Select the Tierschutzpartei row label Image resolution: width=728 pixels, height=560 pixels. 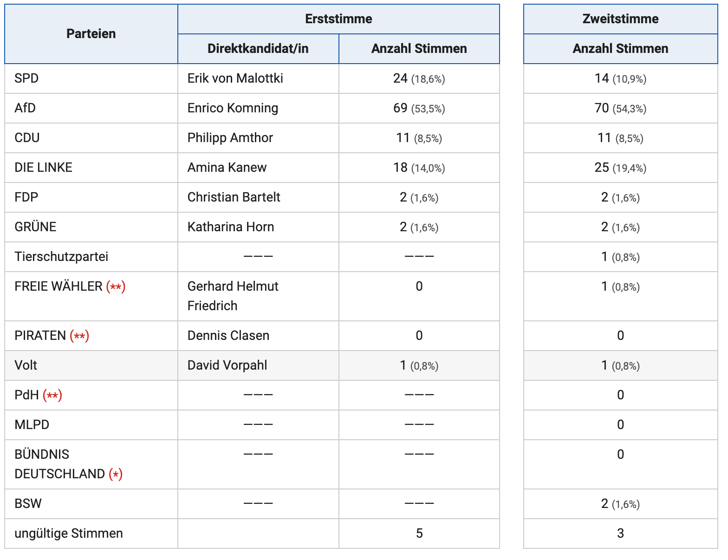click(61, 257)
